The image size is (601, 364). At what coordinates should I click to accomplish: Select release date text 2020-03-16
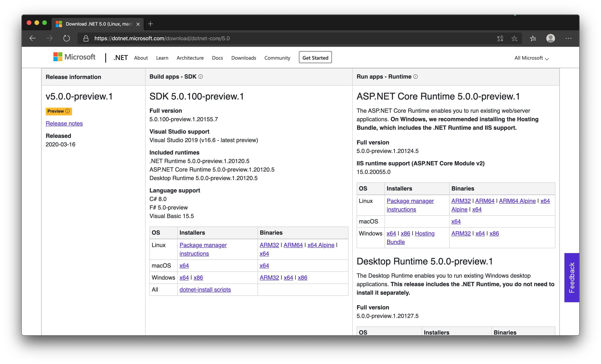(x=60, y=144)
